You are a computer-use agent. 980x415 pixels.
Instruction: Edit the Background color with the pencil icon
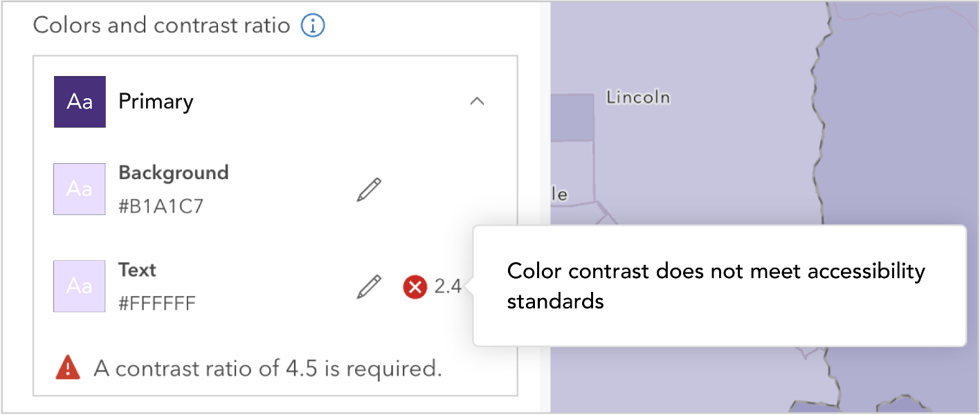coord(370,188)
